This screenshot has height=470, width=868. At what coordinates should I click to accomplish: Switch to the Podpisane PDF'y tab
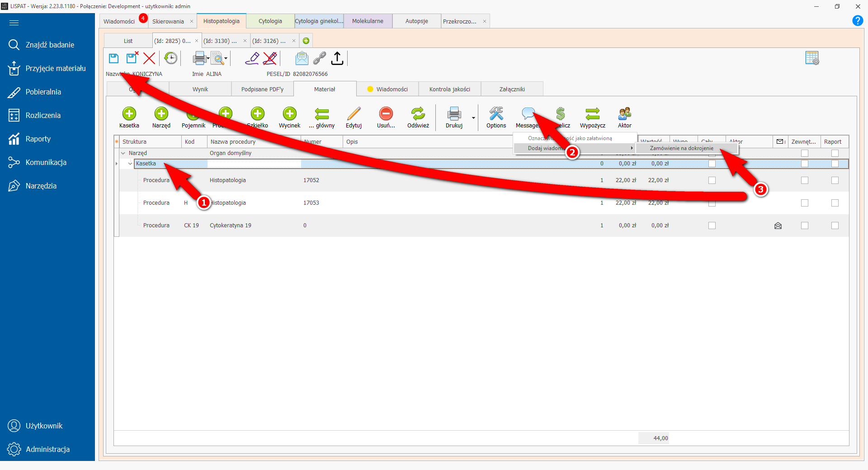tap(262, 89)
